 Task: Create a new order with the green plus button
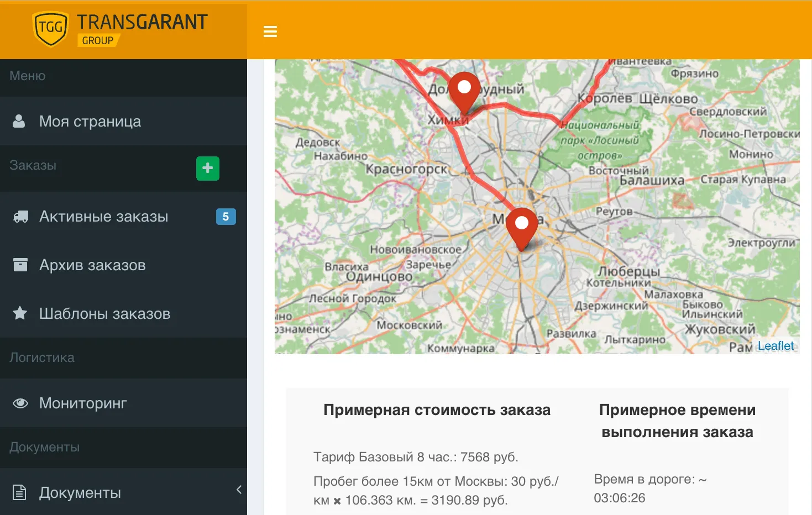coord(207,168)
